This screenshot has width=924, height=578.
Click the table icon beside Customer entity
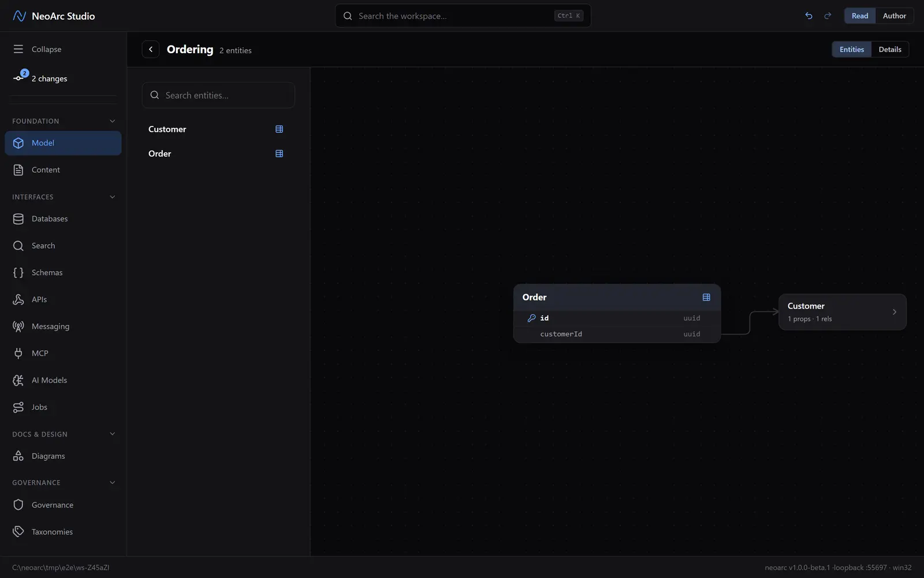coord(280,129)
